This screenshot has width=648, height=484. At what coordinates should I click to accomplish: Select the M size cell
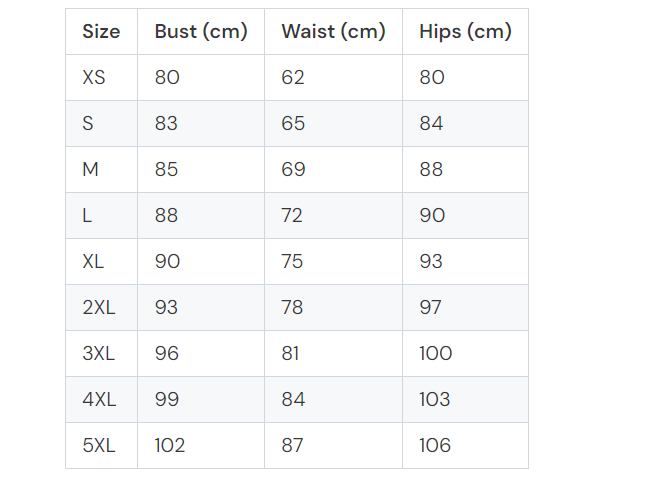tap(91, 170)
